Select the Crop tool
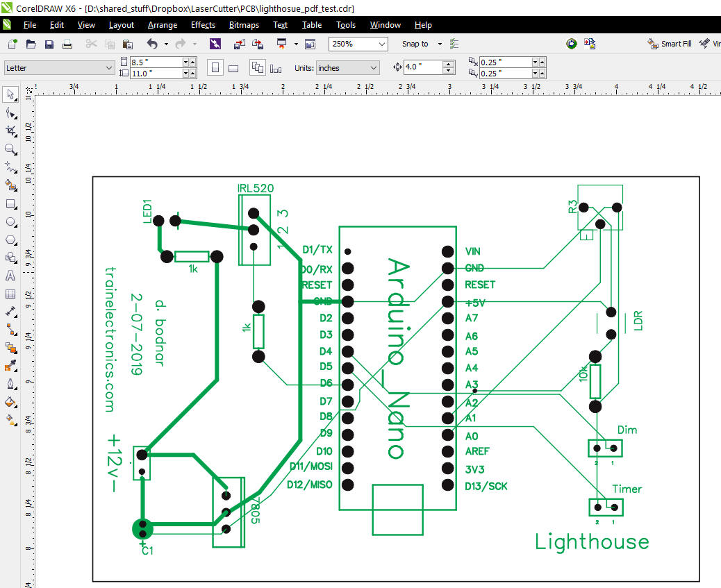 (x=10, y=131)
